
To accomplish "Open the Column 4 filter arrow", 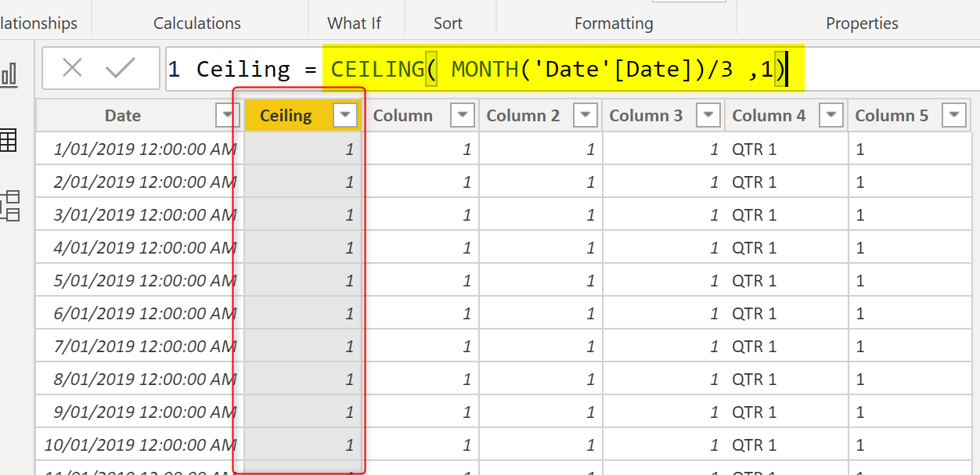I will coord(831,116).
